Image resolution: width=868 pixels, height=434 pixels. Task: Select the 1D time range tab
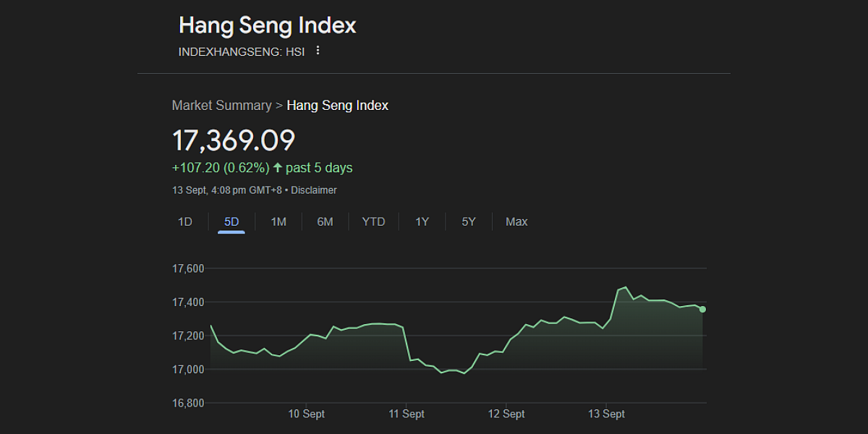coord(185,221)
